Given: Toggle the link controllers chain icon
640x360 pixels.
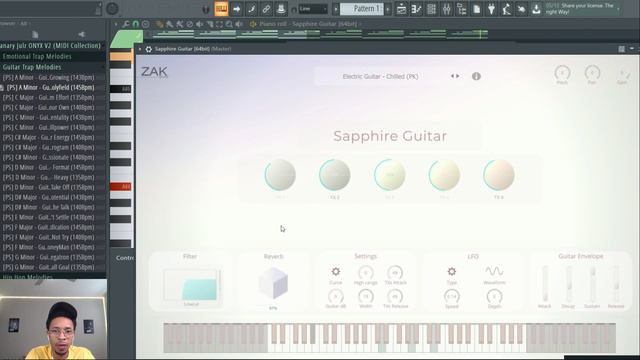Looking at the screenshot, I should (266, 9).
